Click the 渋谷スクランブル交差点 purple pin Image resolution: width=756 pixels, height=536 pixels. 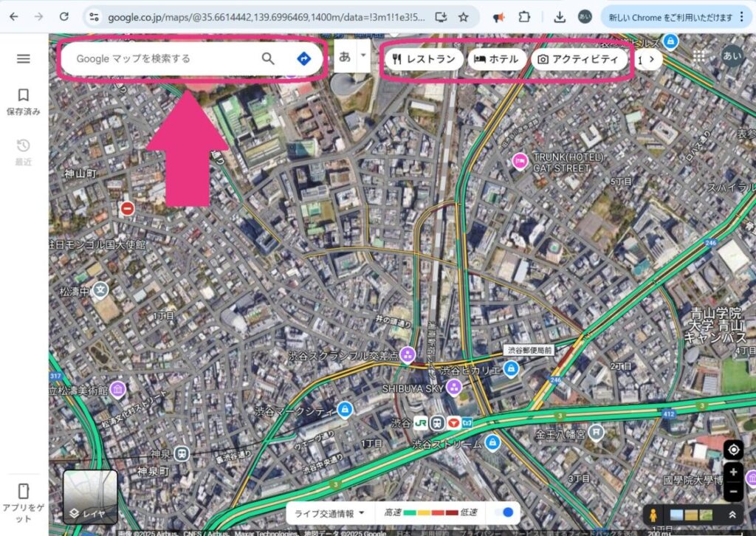click(408, 355)
